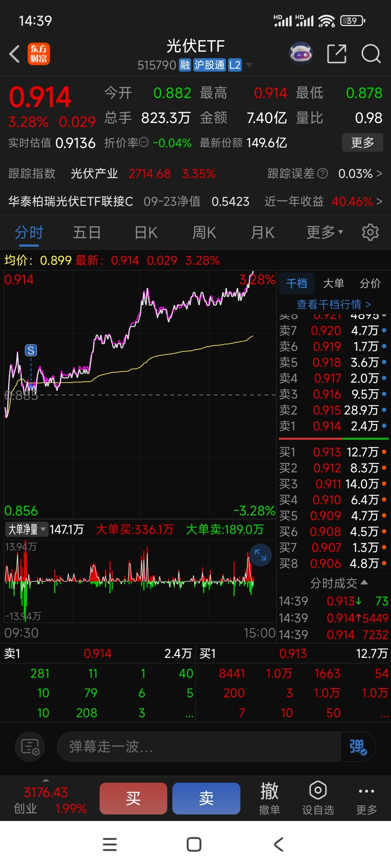This screenshot has height=868, width=391.
Task: Tap the 最新份额 149.6亿 value
Action: [266, 143]
